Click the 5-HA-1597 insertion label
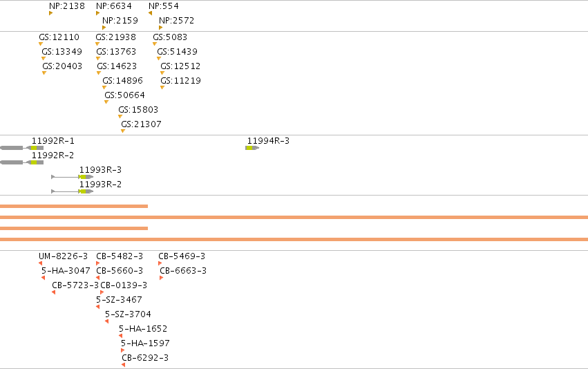Viewport: 588px width, 369px height. [145, 343]
